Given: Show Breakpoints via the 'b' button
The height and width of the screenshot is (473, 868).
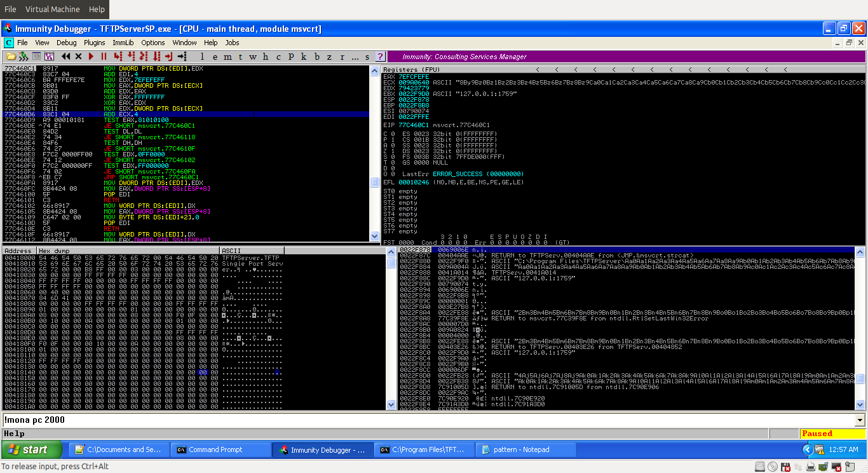Looking at the screenshot, I should [317, 57].
